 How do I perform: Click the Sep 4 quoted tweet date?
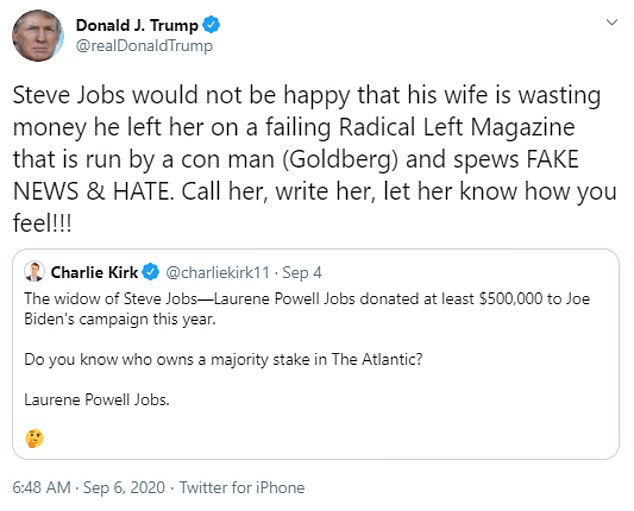tap(303, 272)
